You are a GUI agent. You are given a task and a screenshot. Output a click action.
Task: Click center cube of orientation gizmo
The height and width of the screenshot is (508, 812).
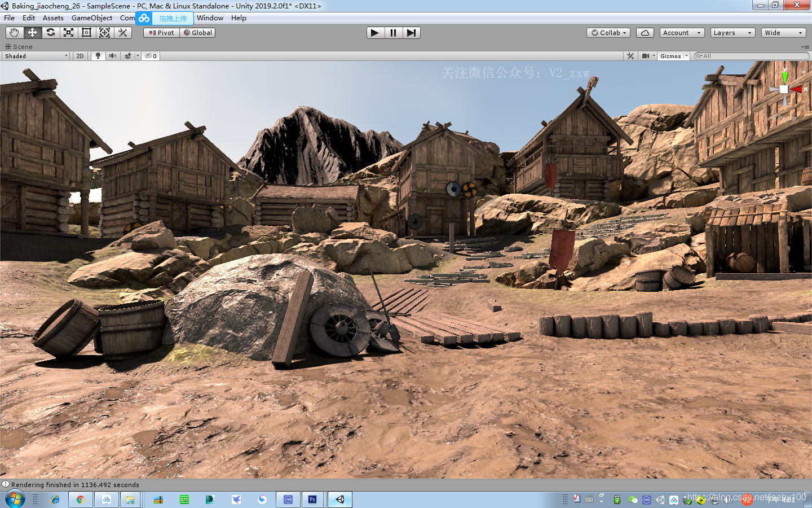(784, 89)
